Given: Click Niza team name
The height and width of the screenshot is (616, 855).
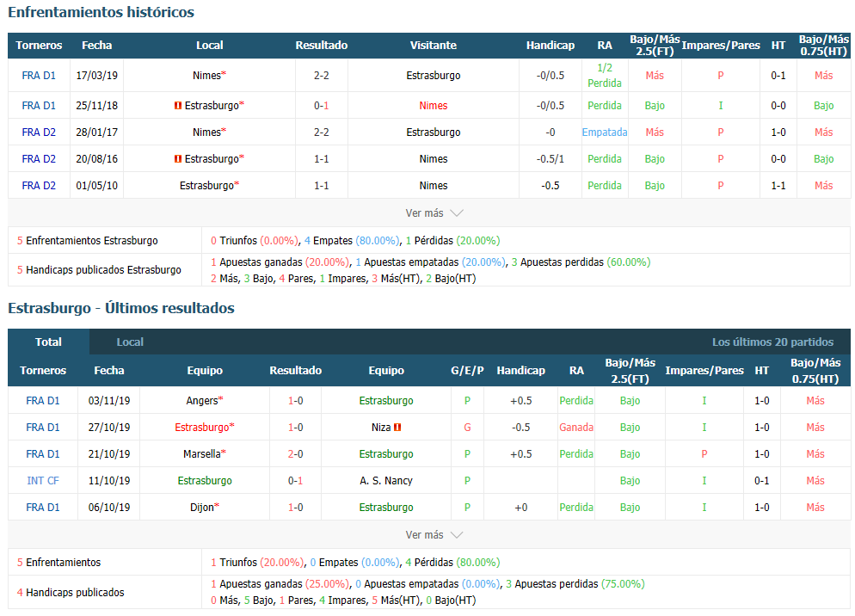Looking at the screenshot, I should point(381,428).
